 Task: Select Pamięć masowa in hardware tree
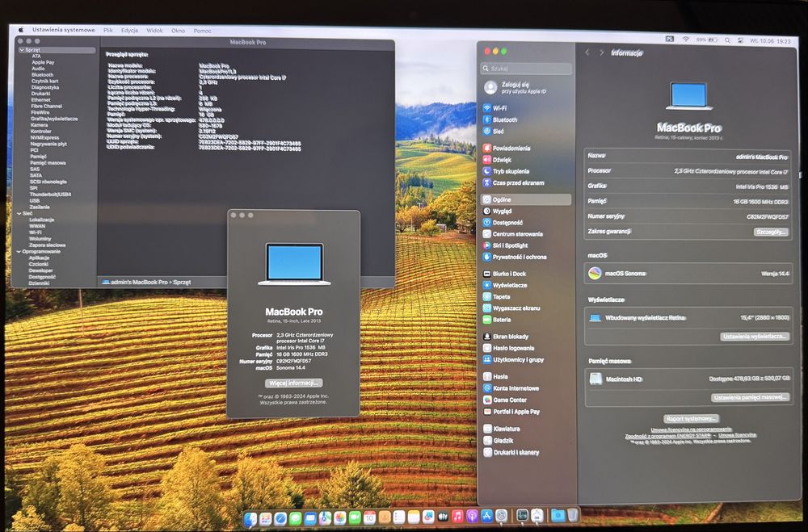(48, 163)
